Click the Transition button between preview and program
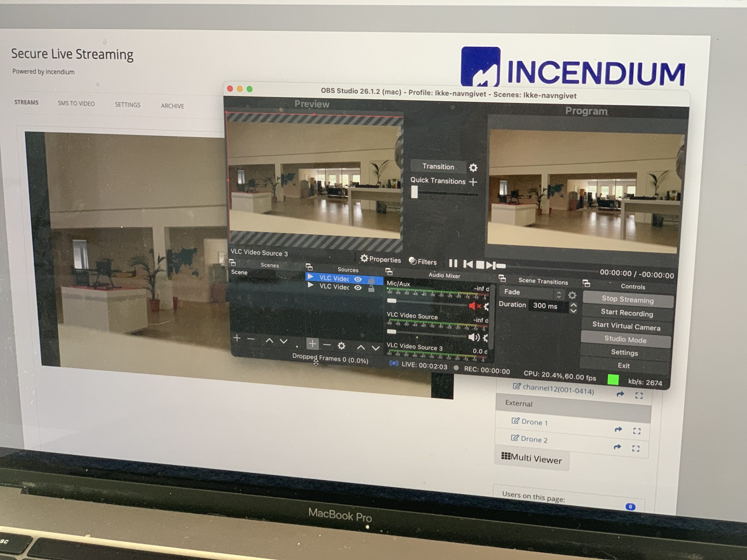747x560 pixels. [438, 167]
